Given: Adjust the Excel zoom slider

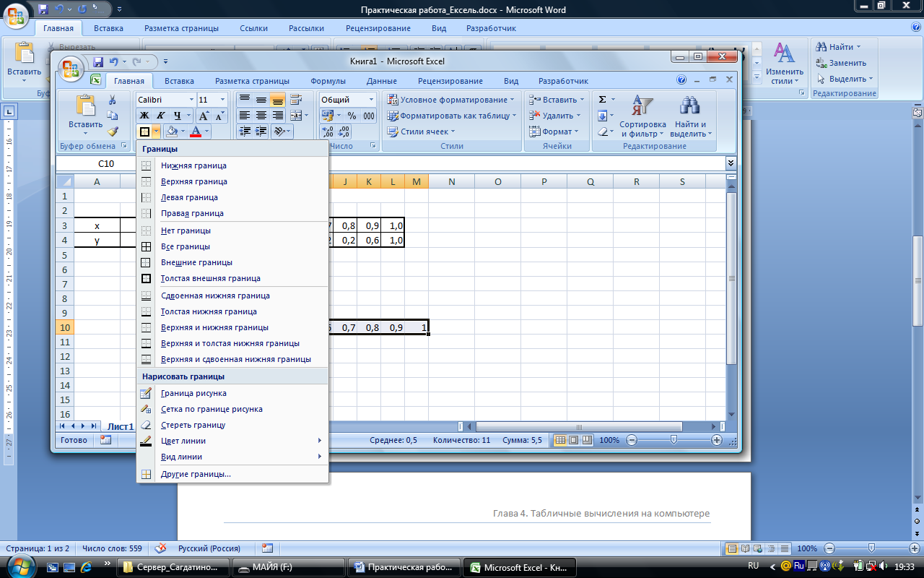Looking at the screenshot, I should point(674,440).
